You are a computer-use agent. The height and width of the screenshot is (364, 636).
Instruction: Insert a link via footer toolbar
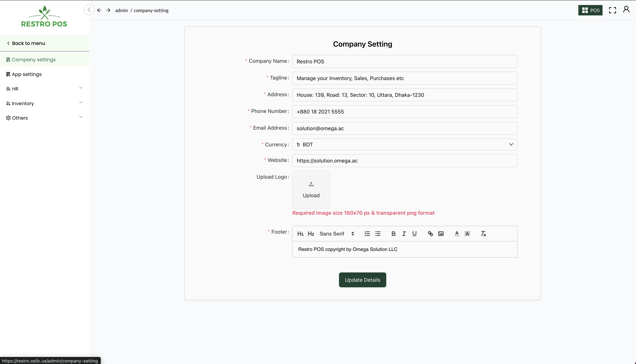(430, 233)
